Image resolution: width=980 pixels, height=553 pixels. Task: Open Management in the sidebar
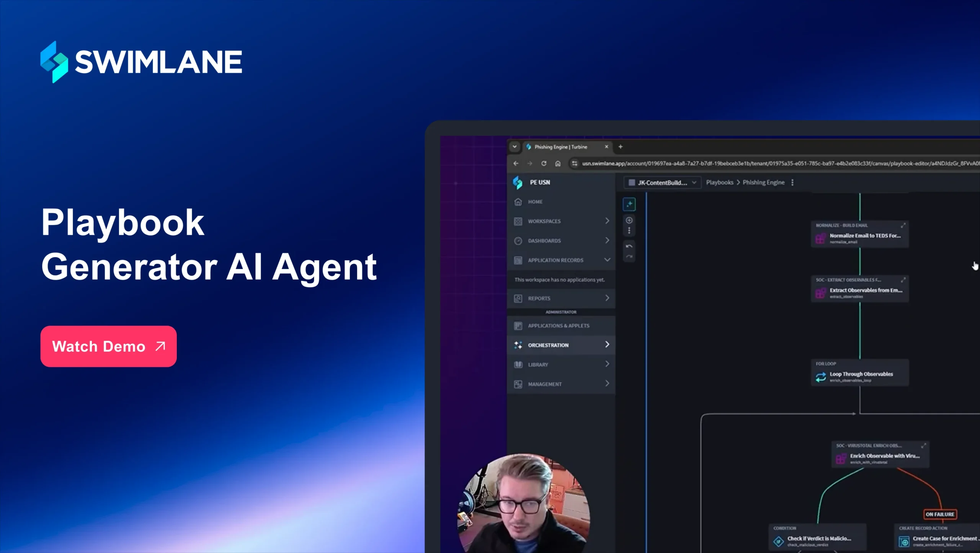(x=561, y=384)
